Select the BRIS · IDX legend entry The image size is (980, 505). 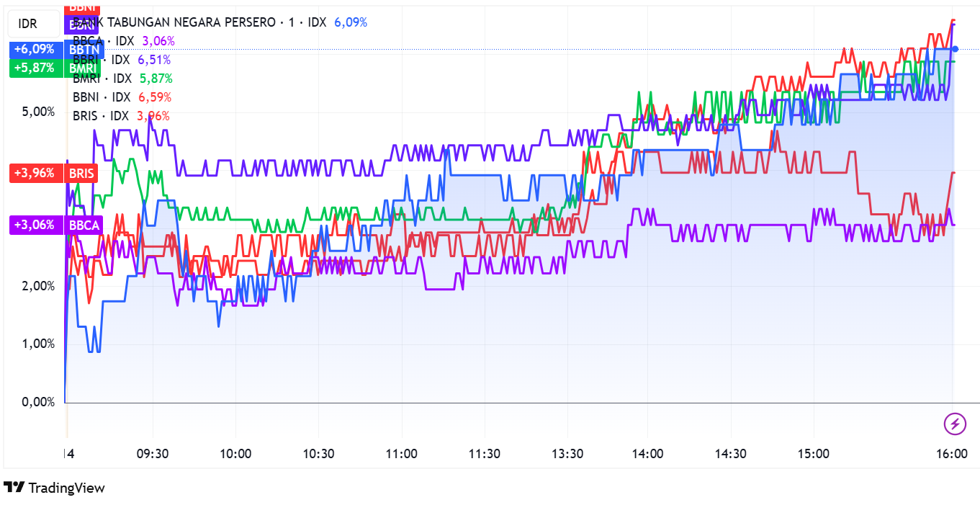pos(101,116)
